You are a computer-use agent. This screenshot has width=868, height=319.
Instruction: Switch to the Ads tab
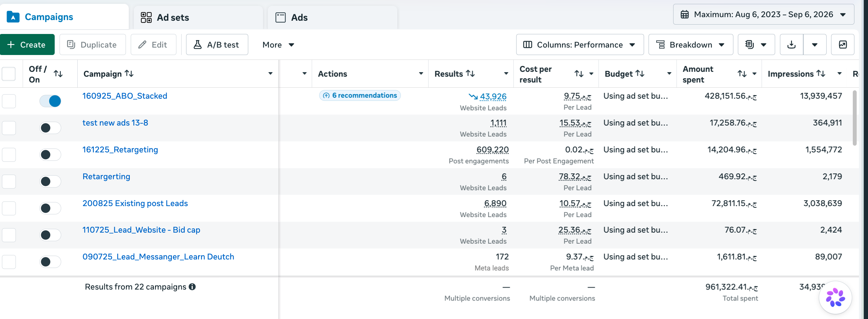[x=332, y=17]
